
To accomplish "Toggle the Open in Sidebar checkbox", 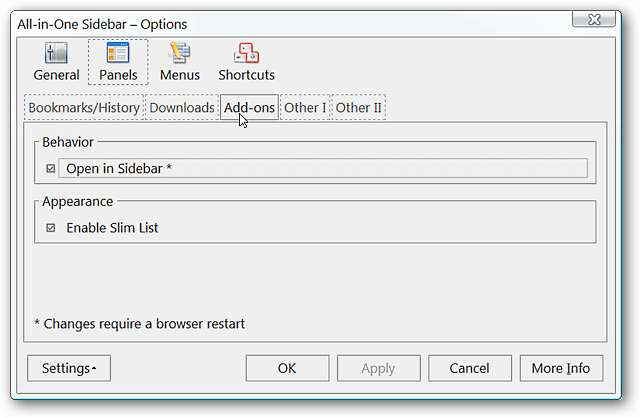I will (51, 169).
